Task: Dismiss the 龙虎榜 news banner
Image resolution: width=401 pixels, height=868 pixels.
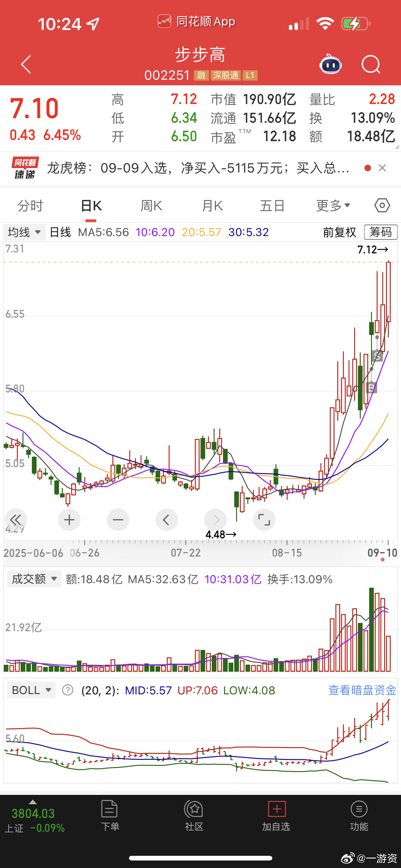Action: (382, 168)
